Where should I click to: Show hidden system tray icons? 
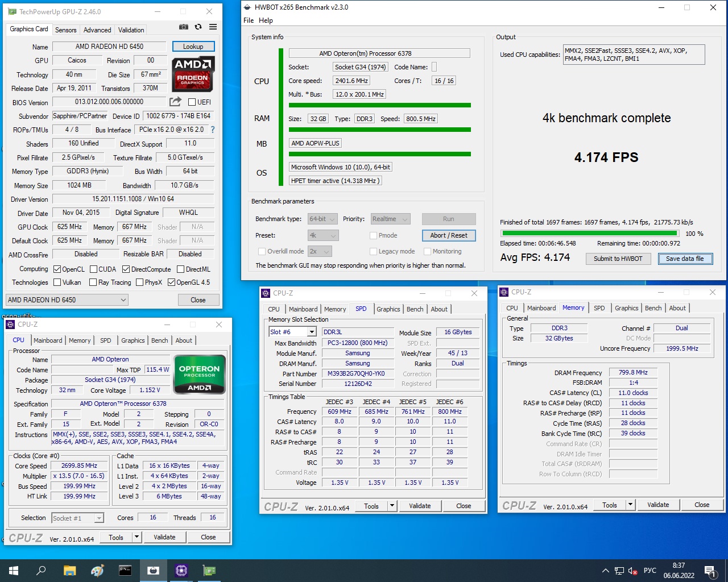pos(605,571)
